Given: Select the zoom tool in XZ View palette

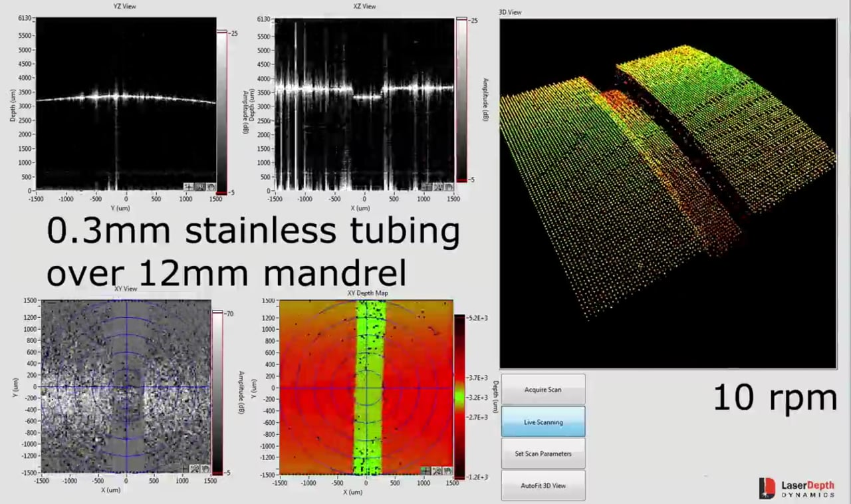Looking at the screenshot, I should coord(438,187).
